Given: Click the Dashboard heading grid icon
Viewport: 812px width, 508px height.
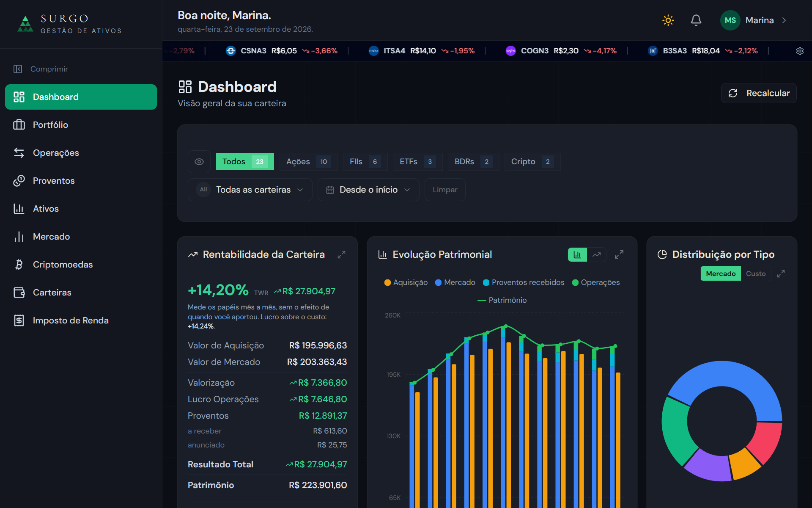Looking at the screenshot, I should (x=185, y=87).
